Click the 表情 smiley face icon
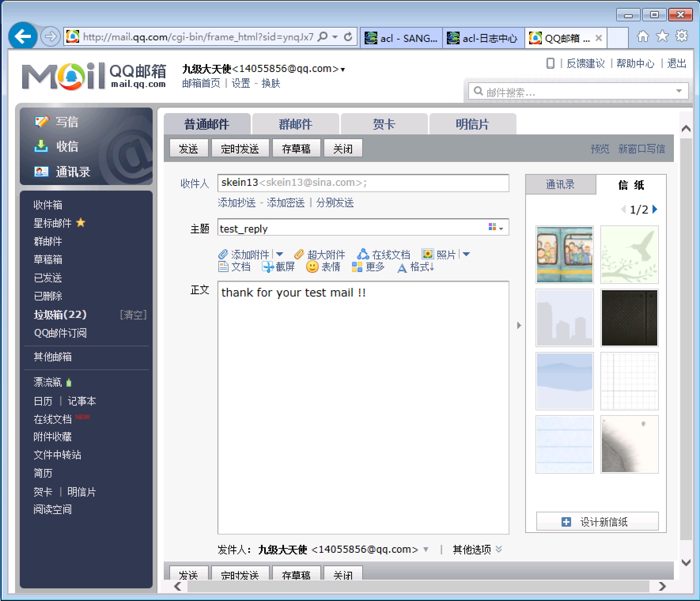Viewport: 700px width, 601px height. coord(312,267)
